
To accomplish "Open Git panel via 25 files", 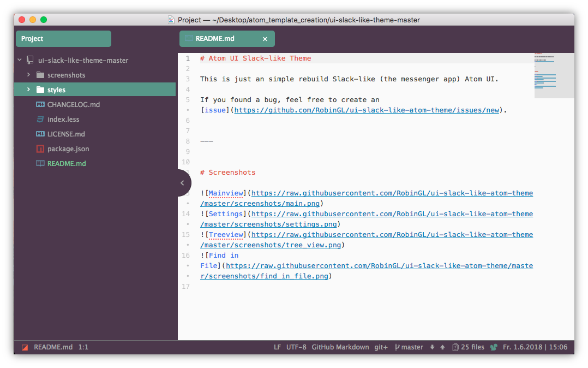I will 469,347.
